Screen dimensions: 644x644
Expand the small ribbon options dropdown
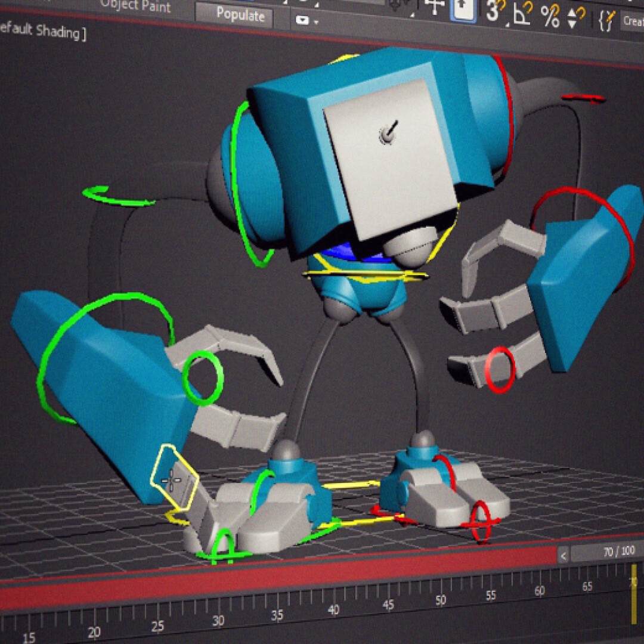click(306, 21)
